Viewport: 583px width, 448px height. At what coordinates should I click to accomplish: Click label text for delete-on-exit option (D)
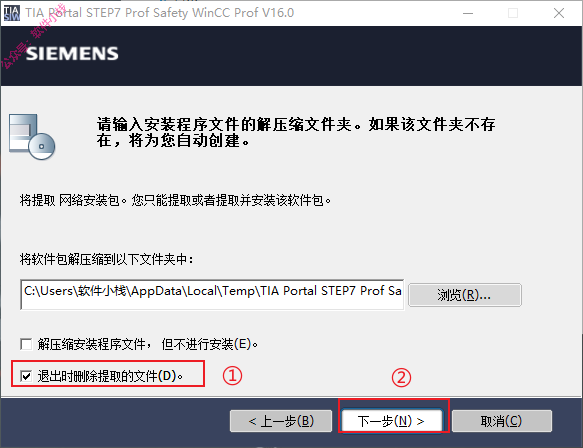coord(110,376)
